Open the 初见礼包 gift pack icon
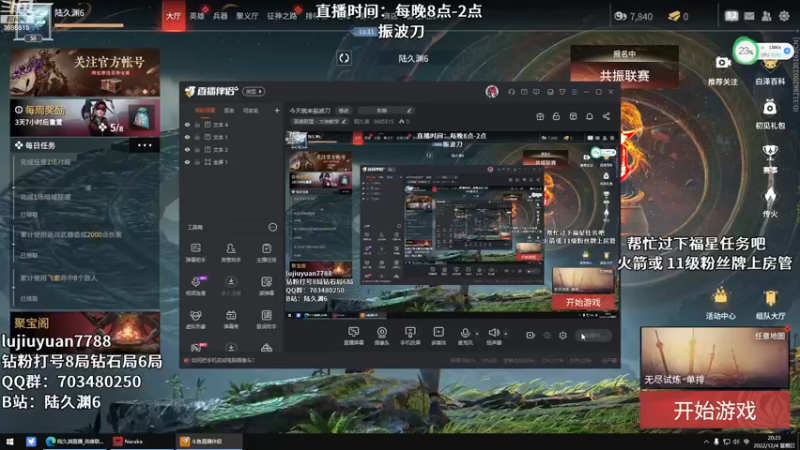800x450 pixels. pyautogui.click(x=770, y=114)
